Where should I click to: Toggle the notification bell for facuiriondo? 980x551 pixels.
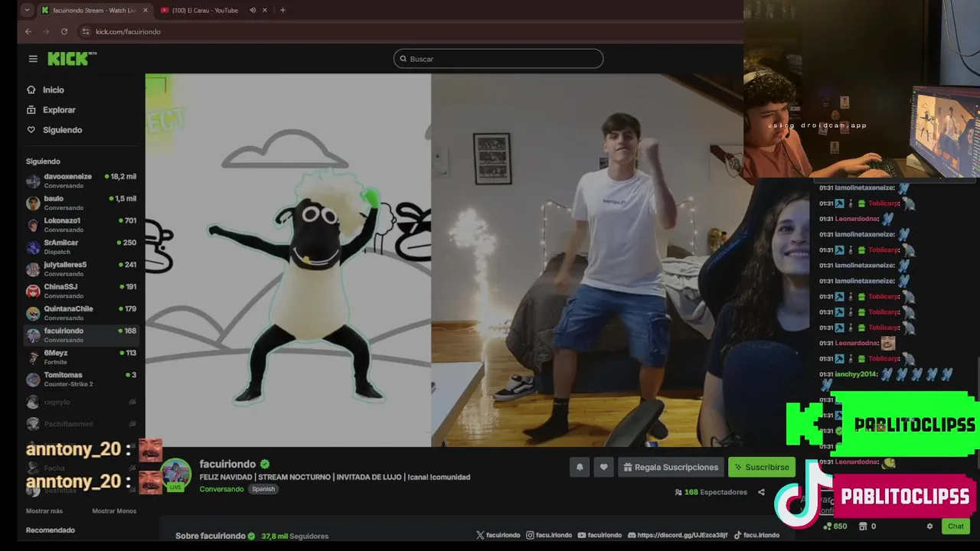(x=580, y=467)
